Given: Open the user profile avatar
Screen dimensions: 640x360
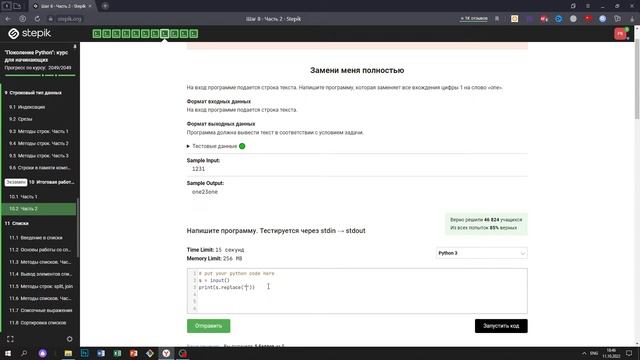Looking at the screenshot, I should tap(620, 33).
